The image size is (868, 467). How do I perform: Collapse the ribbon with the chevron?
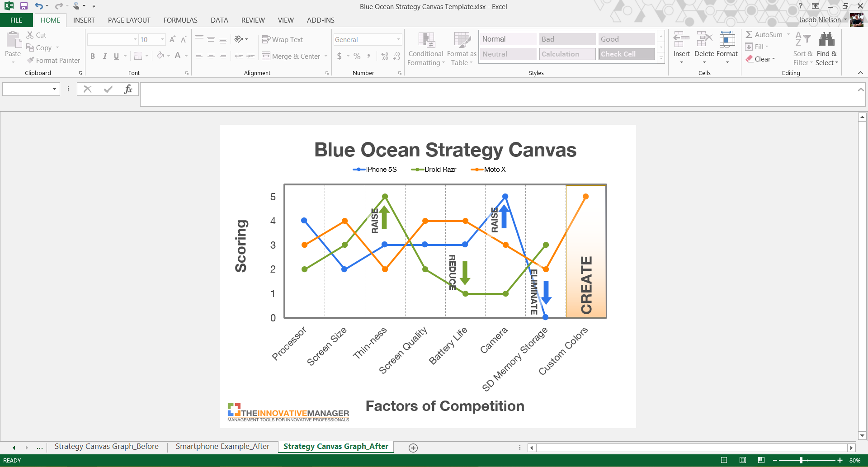click(860, 73)
